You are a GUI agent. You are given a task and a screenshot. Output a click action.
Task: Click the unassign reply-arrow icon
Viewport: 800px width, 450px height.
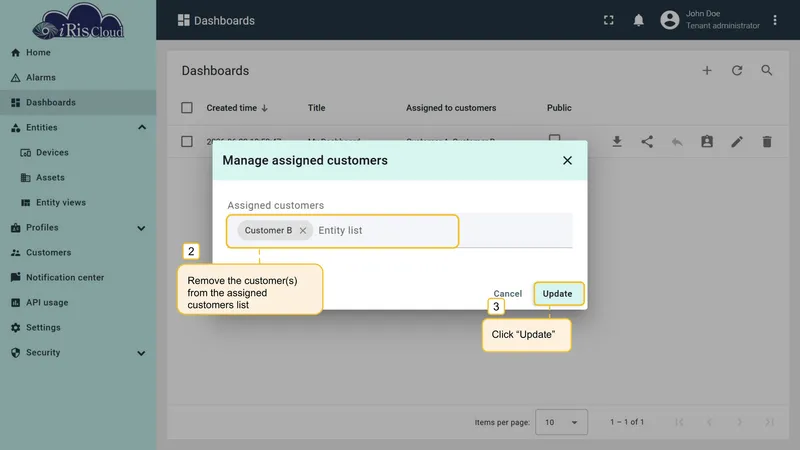(677, 141)
